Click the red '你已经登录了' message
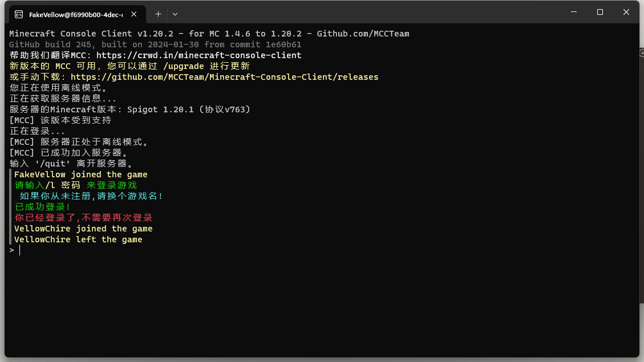 coord(83,218)
